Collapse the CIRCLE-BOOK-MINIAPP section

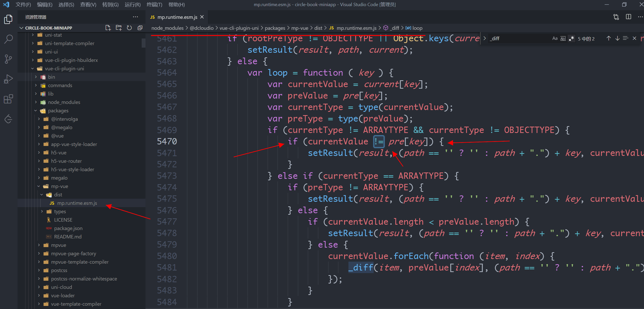(21, 28)
